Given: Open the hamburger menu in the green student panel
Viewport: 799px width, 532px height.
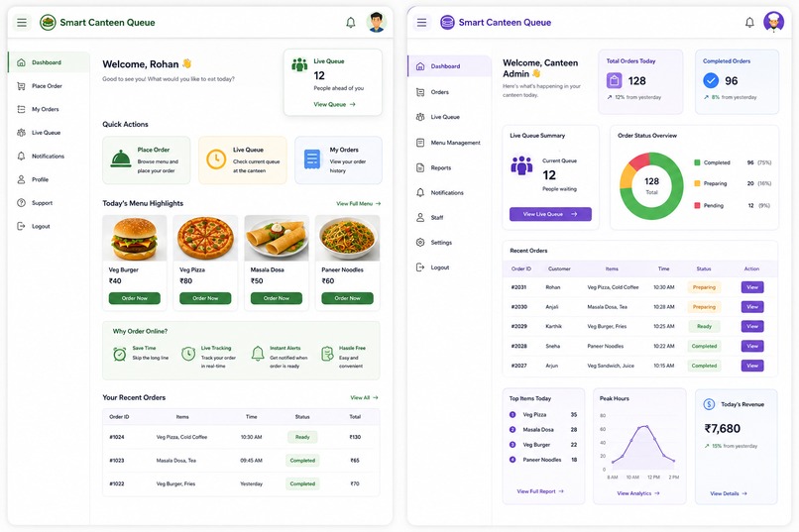Looking at the screenshot, I should (x=22, y=23).
